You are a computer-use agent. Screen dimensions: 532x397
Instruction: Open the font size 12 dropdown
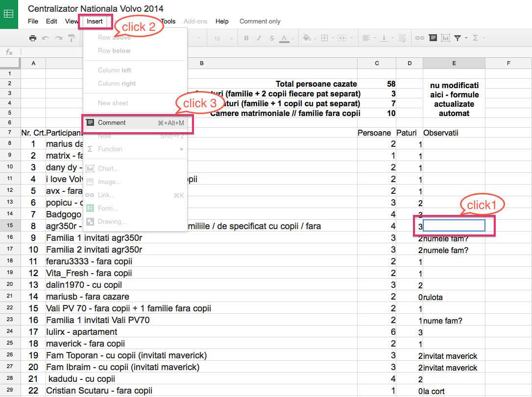pos(223,38)
